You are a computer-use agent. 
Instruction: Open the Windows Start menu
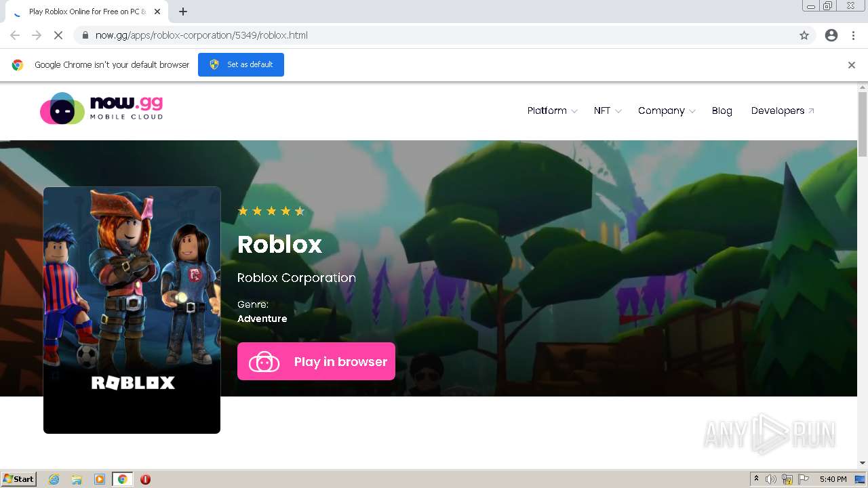pos(19,479)
